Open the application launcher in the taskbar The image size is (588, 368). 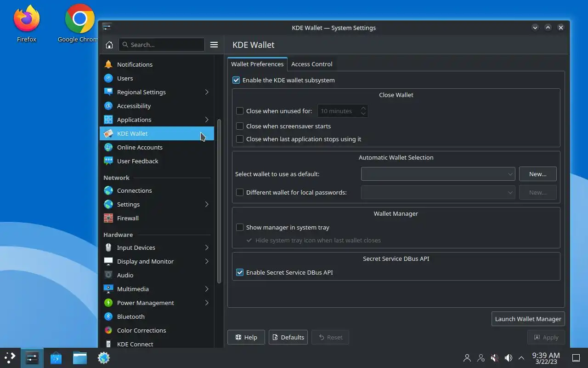click(x=10, y=358)
